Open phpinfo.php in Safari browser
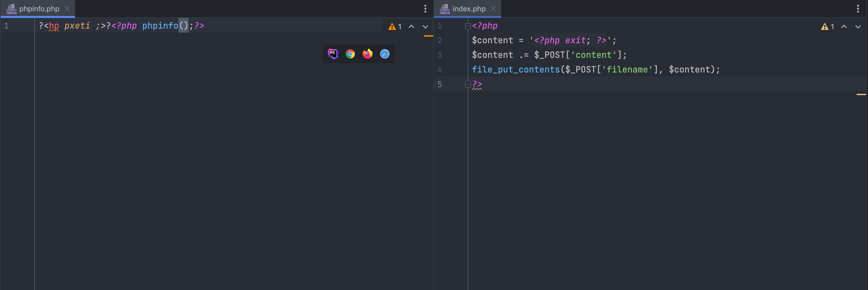 [384, 54]
